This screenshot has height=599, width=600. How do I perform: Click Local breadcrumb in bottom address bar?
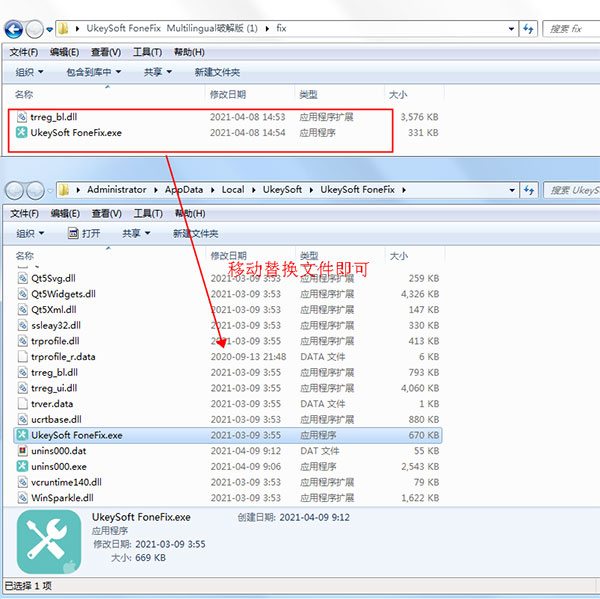(x=233, y=189)
